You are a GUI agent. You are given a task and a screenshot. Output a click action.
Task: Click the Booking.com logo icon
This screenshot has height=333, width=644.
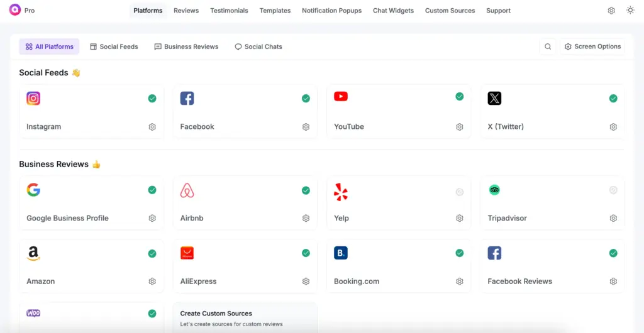340,253
